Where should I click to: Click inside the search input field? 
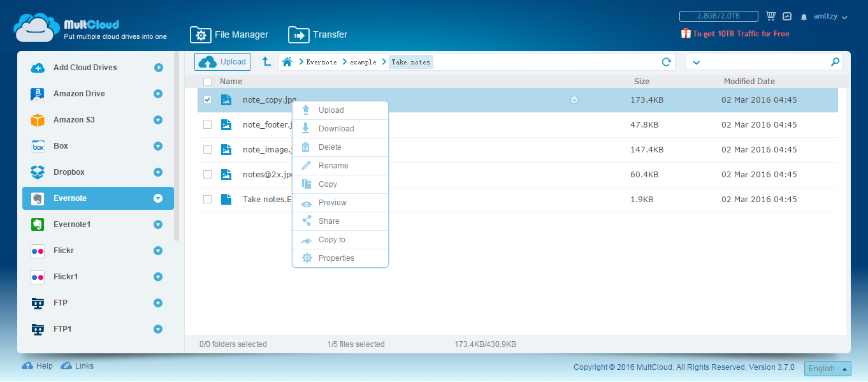765,62
